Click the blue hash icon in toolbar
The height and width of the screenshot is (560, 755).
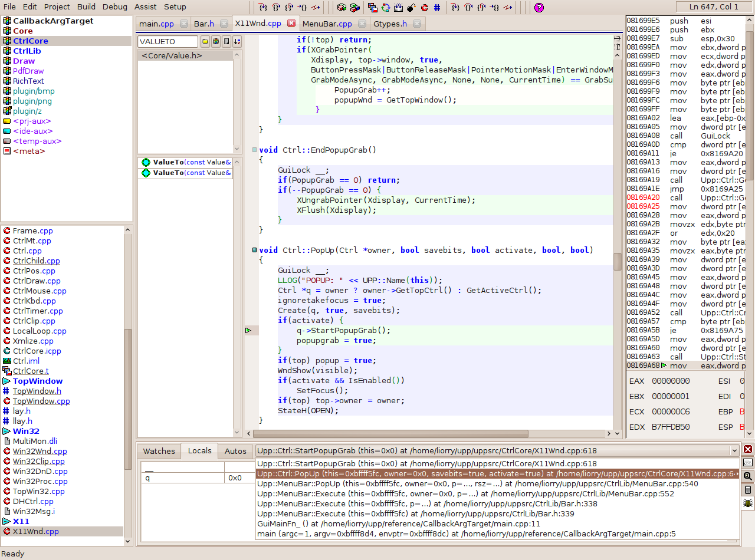point(437,8)
